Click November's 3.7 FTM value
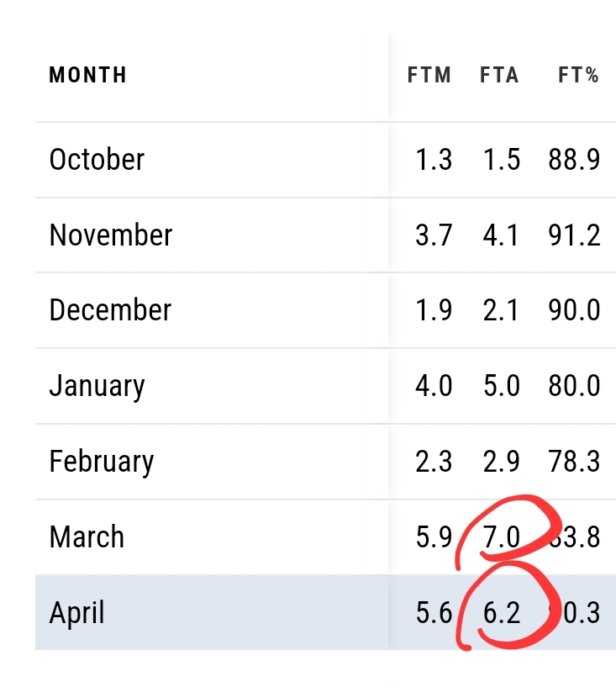The width and height of the screenshot is (616, 687). (x=434, y=235)
